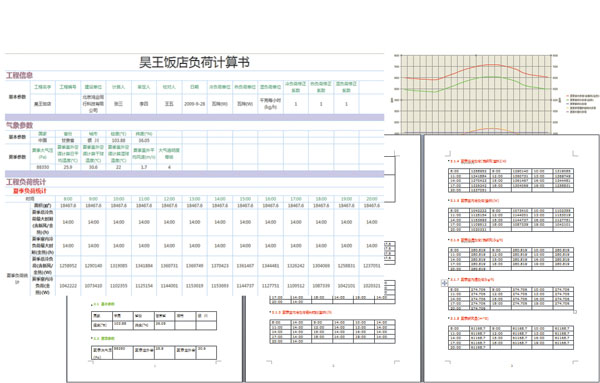Select the load value 1237051
The image size is (600, 383).
tap(372, 265)
